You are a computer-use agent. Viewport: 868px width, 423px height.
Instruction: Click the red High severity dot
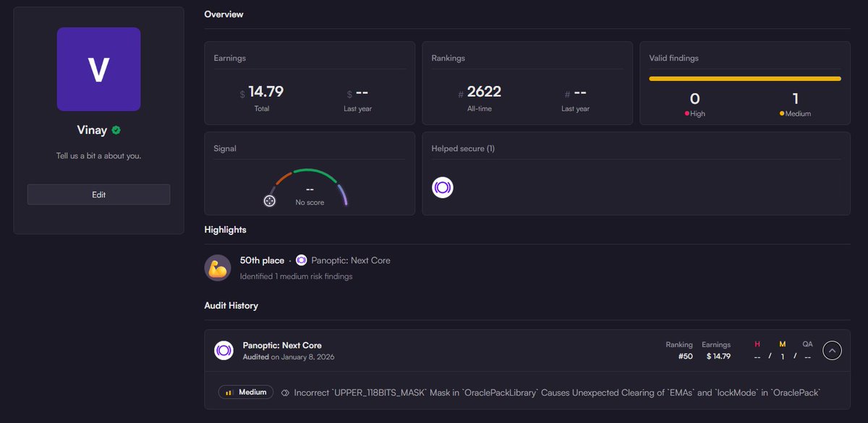click(x=687, y=114)
